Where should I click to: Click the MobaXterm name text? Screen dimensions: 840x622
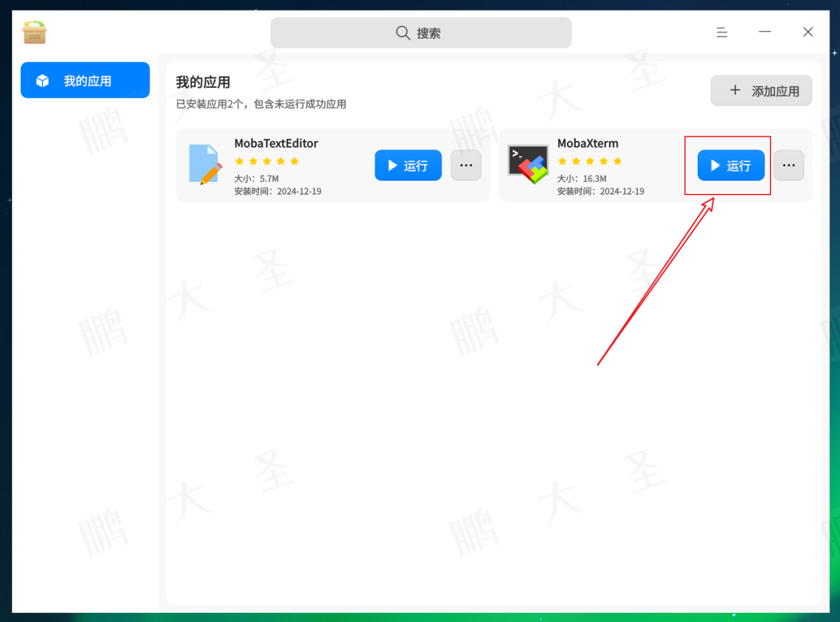588,144
